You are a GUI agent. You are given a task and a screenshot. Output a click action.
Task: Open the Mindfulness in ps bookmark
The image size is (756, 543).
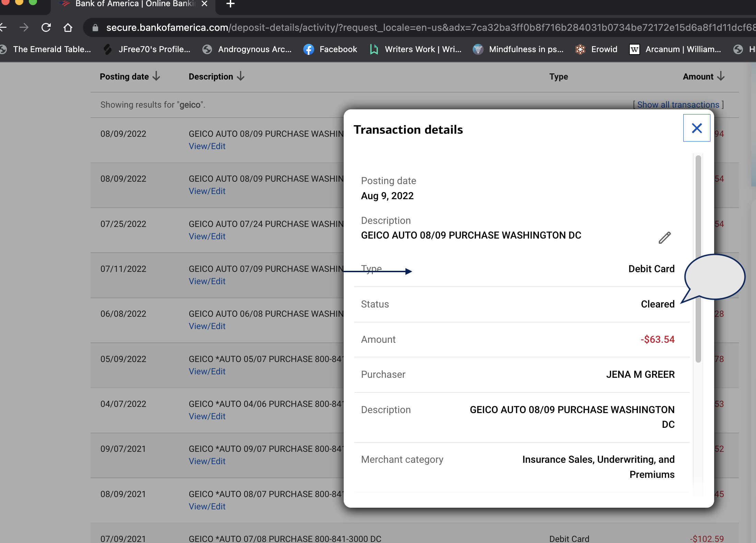tap(518, 49)
